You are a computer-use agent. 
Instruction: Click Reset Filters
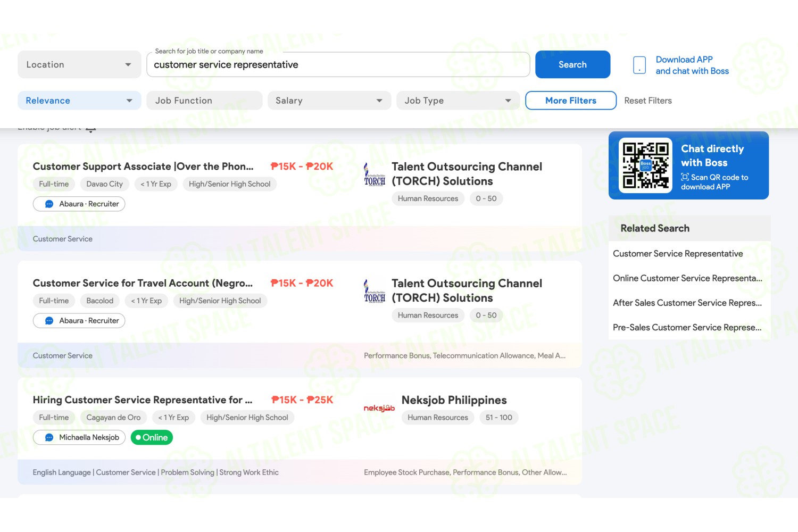(x=648, y=101)
